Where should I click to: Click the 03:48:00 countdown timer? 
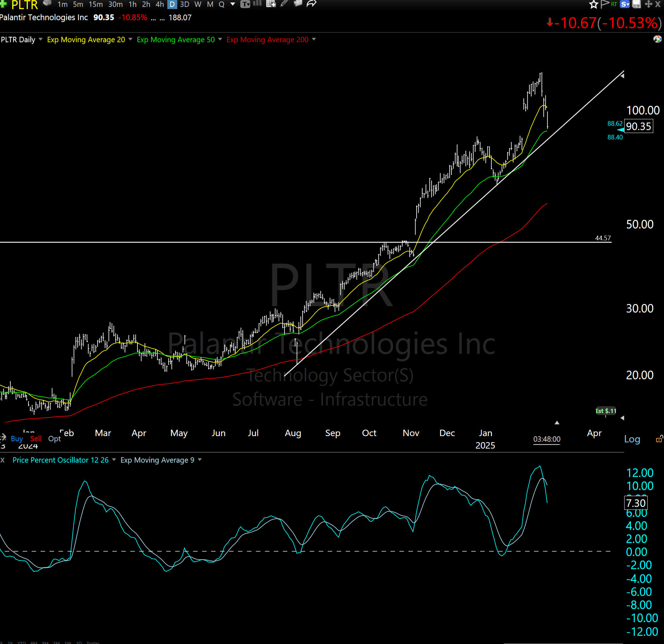point(547,439)
